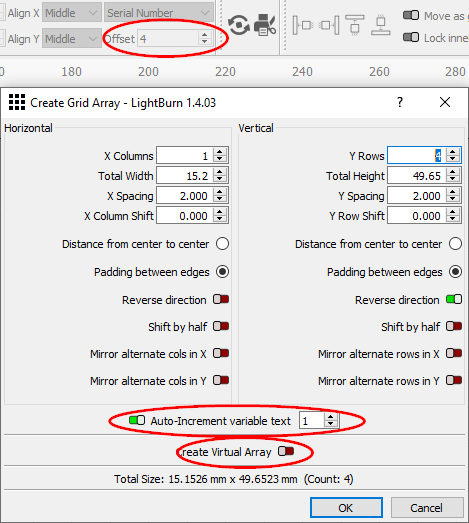Toggle horizontal Shift by half switch
Image resolution: width=469 pixels, height=523 pixels.
click(x=221, y=326)
